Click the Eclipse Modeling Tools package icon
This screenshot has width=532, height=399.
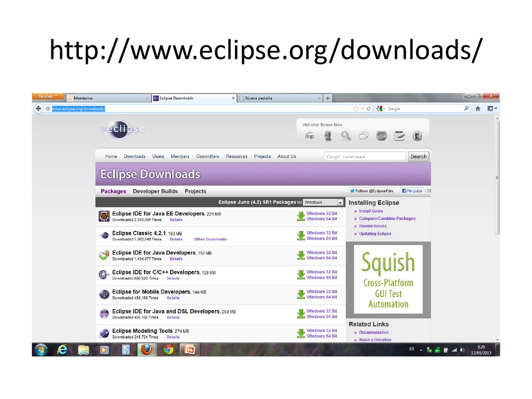[x=104, y=333]
